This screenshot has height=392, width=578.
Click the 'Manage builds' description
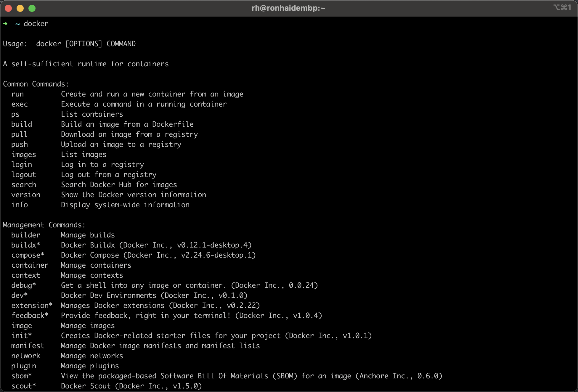point(88,235)
